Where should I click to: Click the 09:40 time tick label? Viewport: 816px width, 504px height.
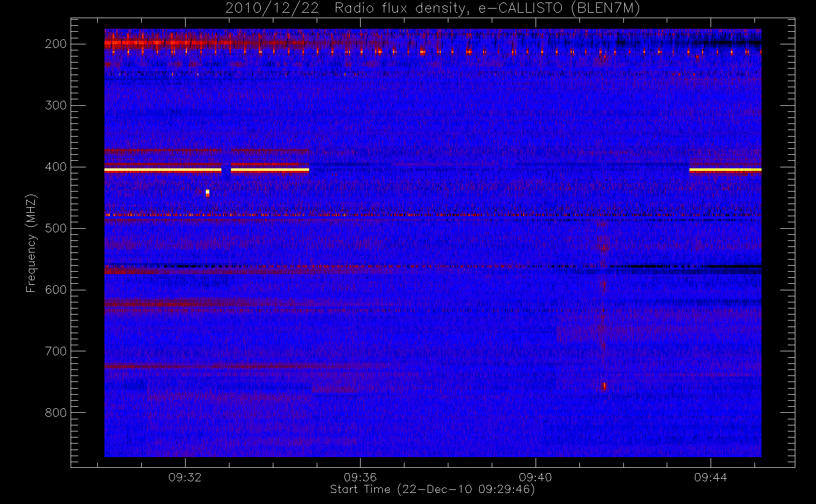536,477
